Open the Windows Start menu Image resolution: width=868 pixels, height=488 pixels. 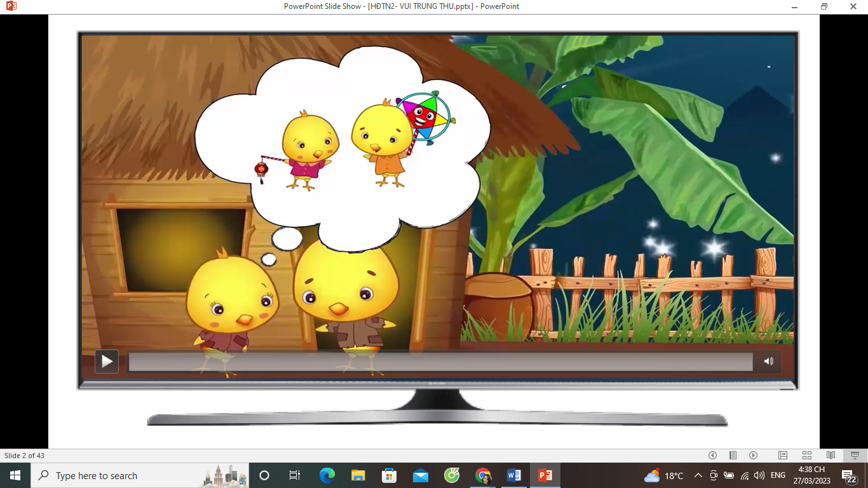[x=15, y=475]
